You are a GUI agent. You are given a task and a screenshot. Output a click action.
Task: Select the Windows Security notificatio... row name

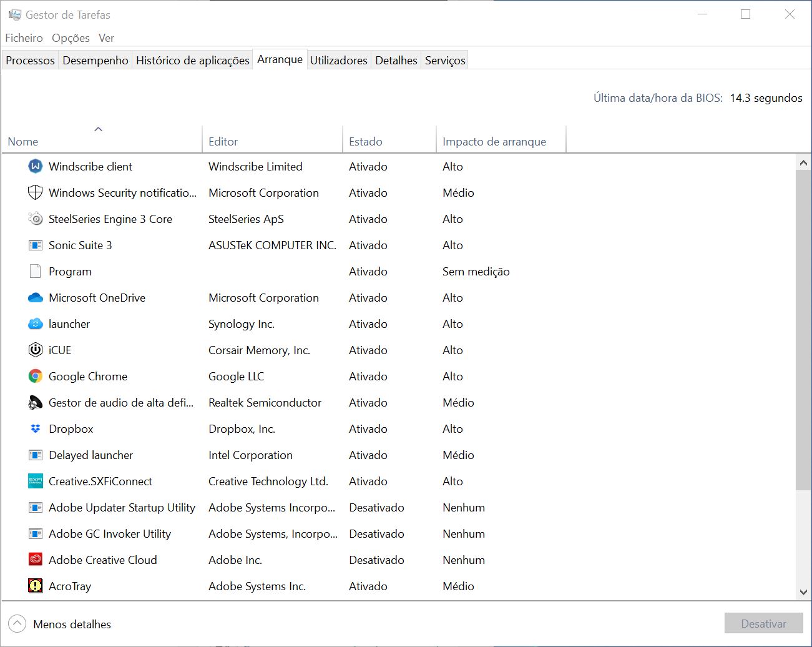click(x=122, y=192)
